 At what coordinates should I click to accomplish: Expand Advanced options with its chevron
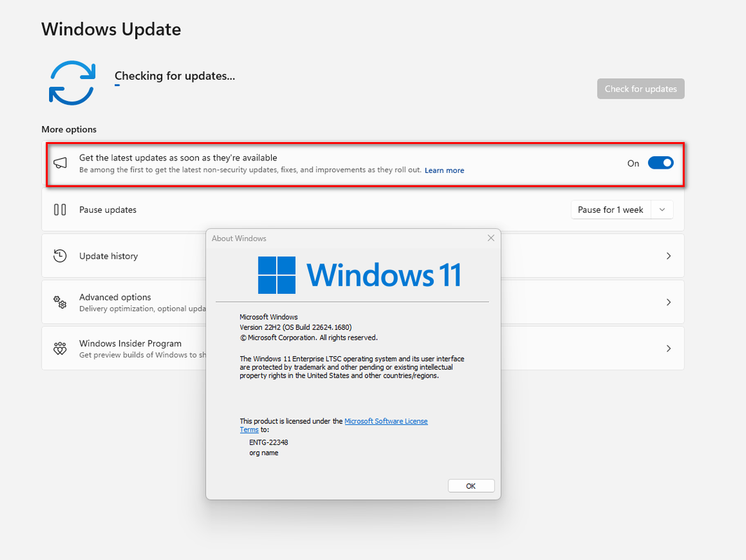(x=668, y=302)
